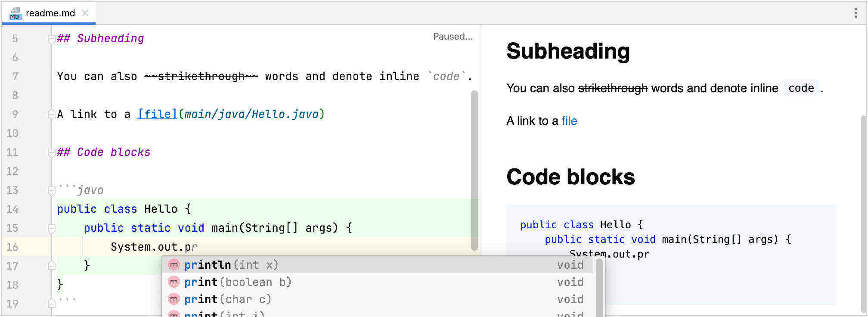Fold the main method at line 15

click(x=51, y=228)
